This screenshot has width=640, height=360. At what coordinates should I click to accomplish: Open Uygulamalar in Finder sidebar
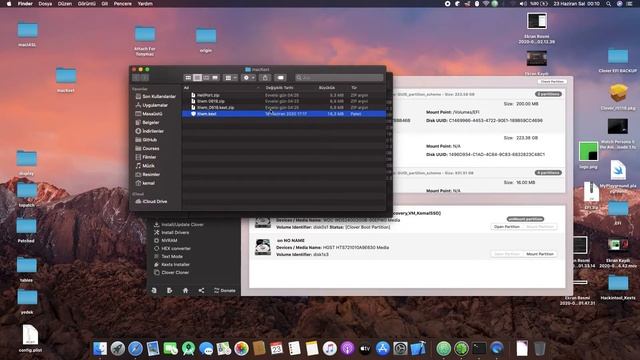pyautogui.click(x=151, y=105)
